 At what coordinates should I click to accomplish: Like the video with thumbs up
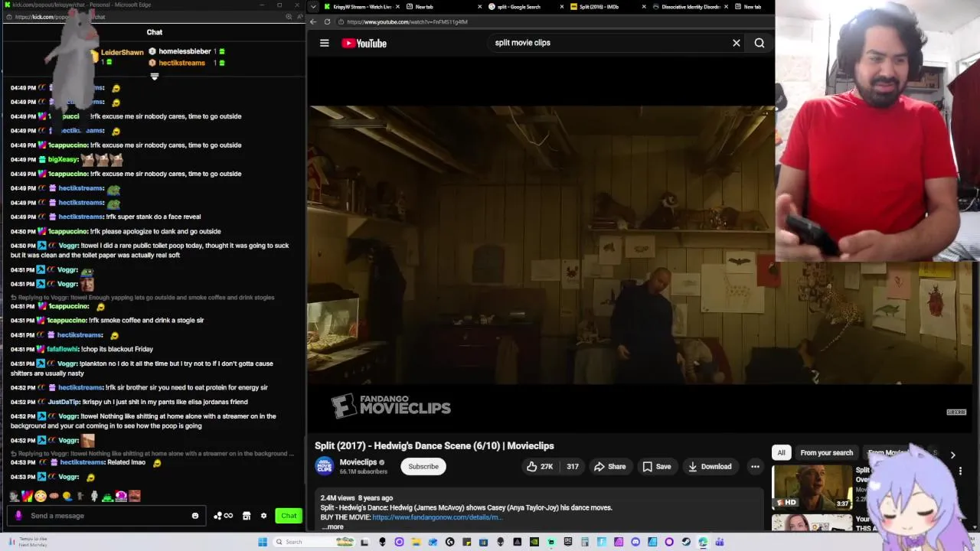(x=540, y=466)
